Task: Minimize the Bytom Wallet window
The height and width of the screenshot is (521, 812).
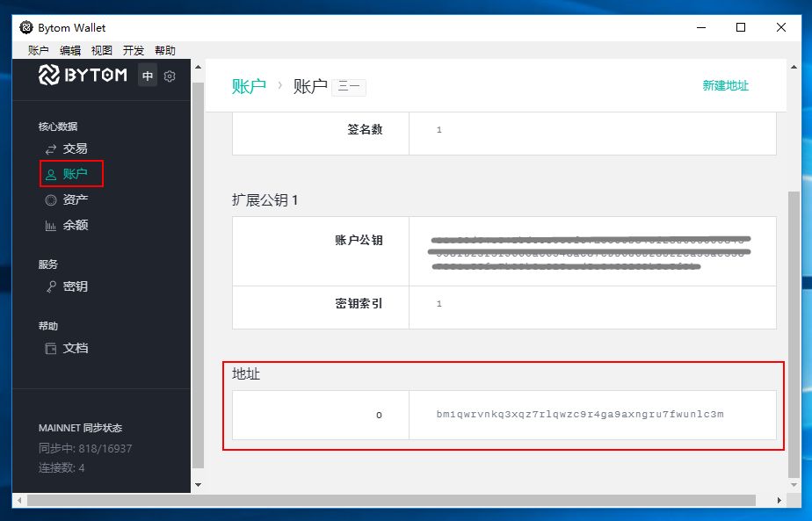Action: coord(701,27)
